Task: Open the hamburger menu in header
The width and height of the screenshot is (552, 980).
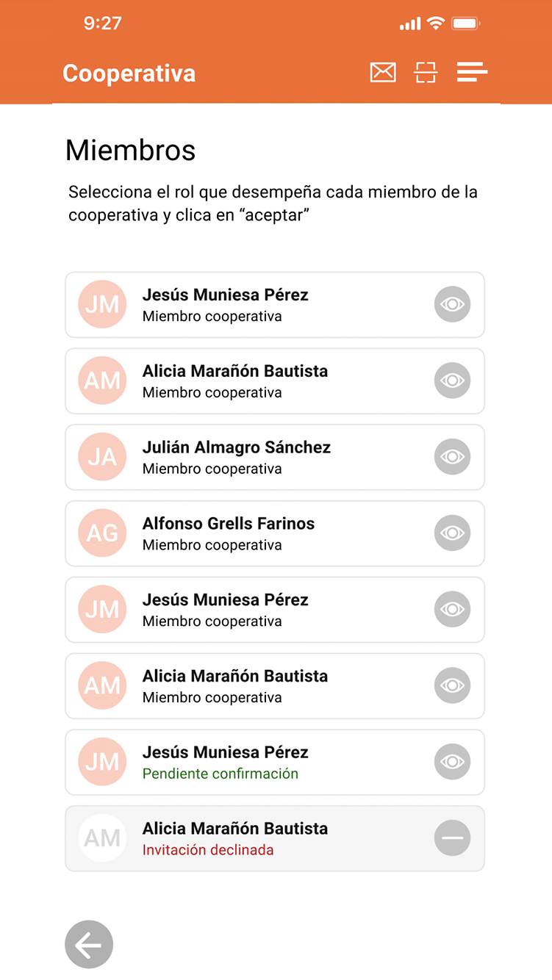Action: click(x=472, y=72)
